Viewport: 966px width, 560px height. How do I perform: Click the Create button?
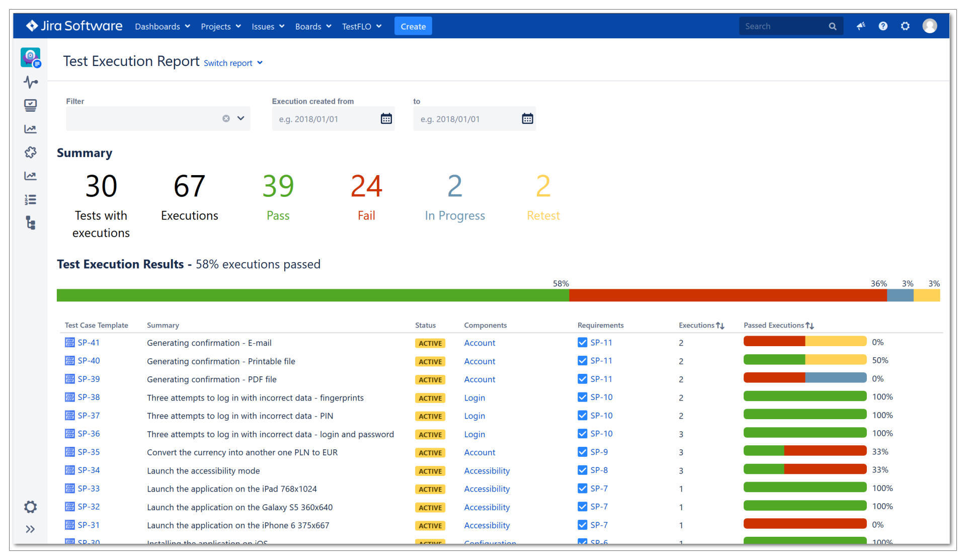click(413, 26)
